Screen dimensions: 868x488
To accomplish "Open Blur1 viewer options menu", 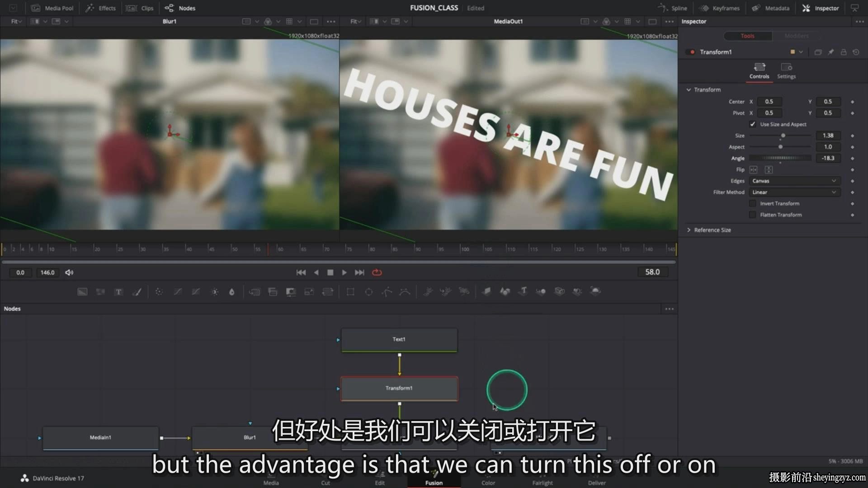I will click(x=331, y=22).
